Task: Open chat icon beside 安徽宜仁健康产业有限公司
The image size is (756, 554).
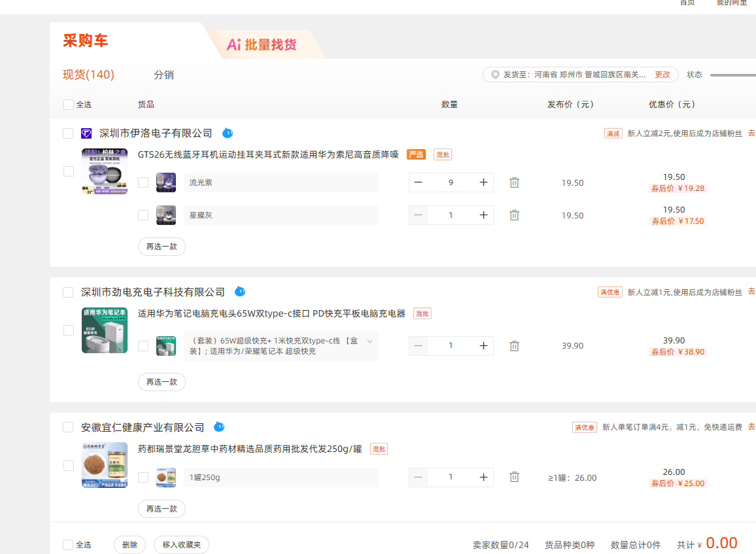Action: pos(219,426)
